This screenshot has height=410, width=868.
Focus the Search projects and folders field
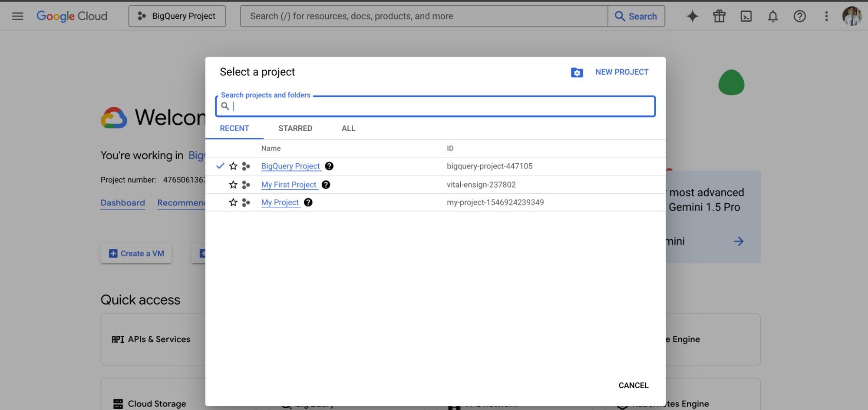[x=435, y=106]
